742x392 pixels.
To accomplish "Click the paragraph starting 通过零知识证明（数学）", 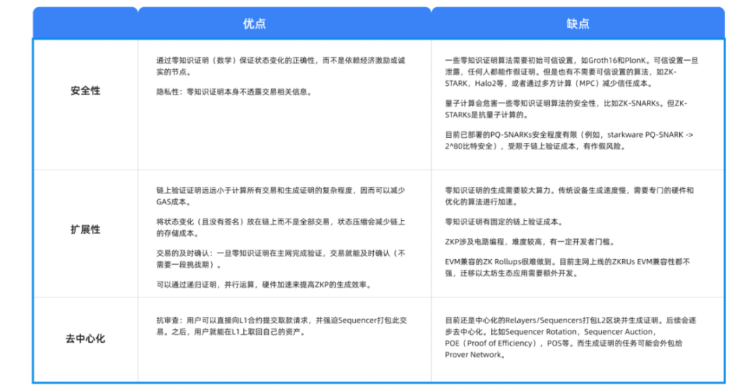I will coord(281,66).
